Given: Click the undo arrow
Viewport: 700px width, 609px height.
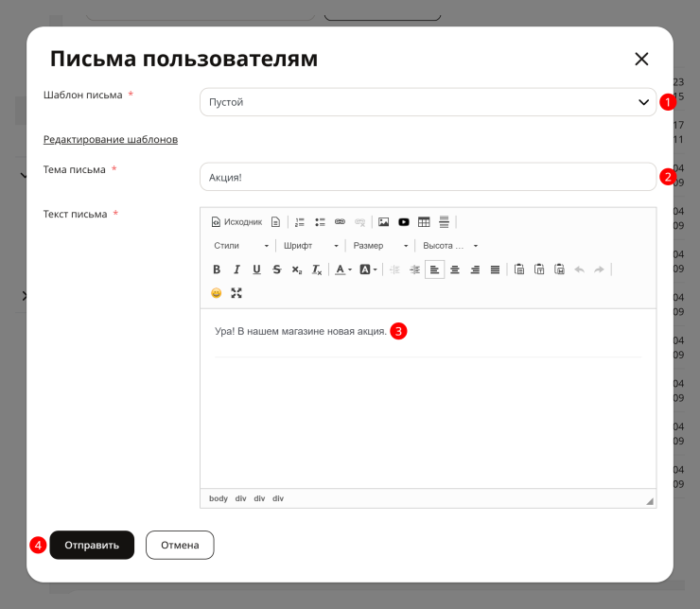Looking at the screenshot, I should coord(580,270).
